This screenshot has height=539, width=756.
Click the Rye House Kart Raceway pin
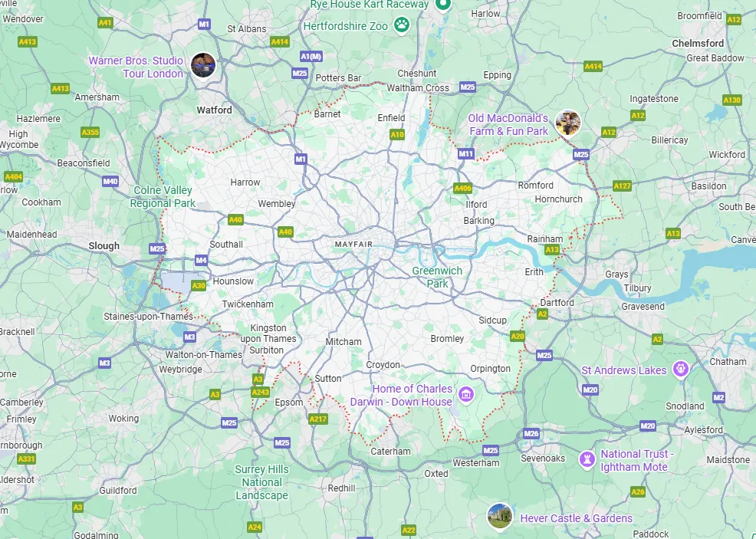click(x=442, y=5)
